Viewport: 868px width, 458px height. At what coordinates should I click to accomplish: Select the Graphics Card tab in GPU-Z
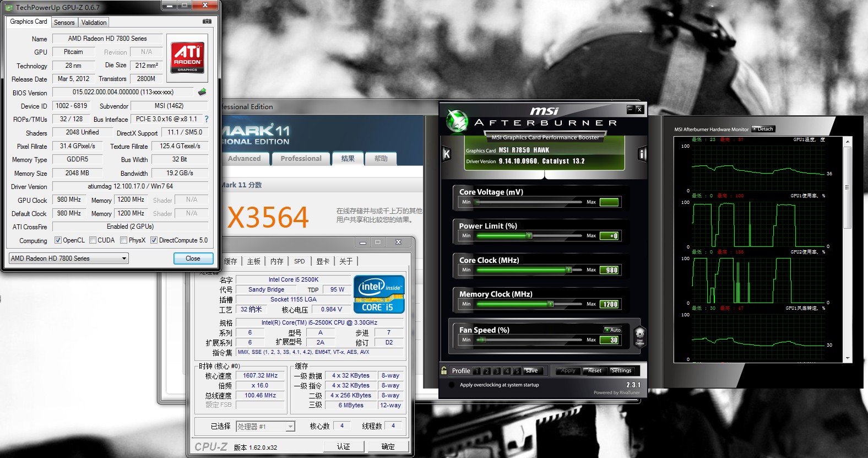[29, 21]
